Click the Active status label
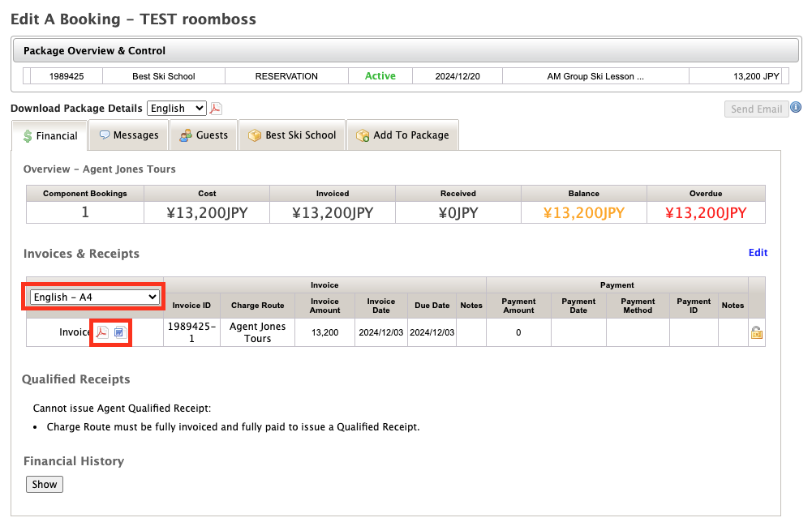Image resolution: width=812 pixels, height=522 pixels. point(380,75)
